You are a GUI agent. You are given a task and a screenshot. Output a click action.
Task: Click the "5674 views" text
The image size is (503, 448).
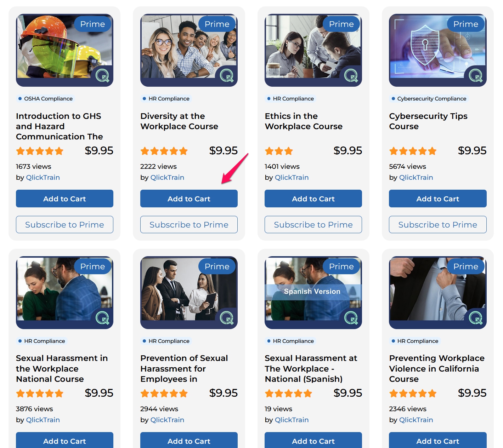click(x=407, y=166)
